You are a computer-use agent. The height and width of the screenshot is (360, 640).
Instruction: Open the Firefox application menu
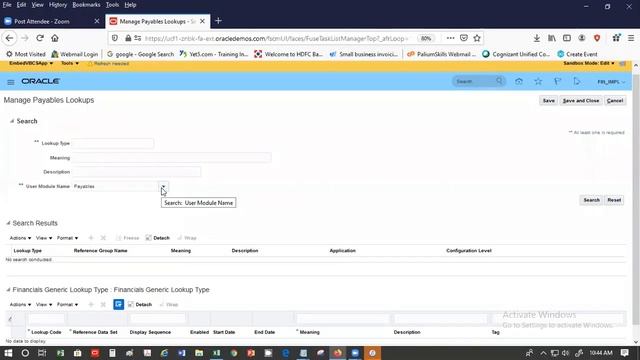(x=631, y=38)
